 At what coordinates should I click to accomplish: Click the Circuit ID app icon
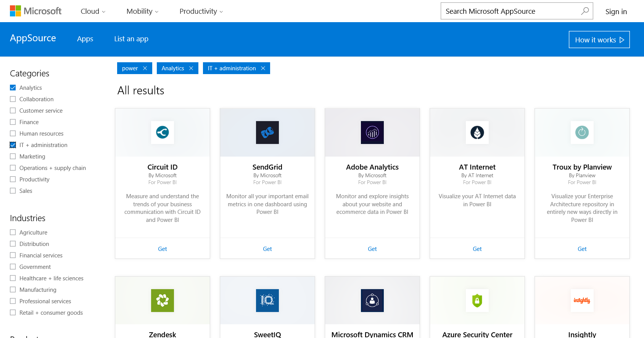[x=163, y=133]
